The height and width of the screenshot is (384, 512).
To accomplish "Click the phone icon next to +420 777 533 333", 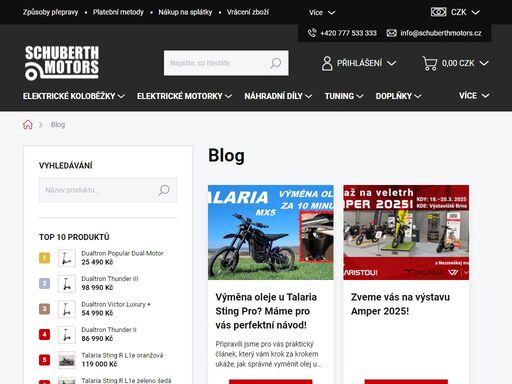I will click(x=312, y=33).
